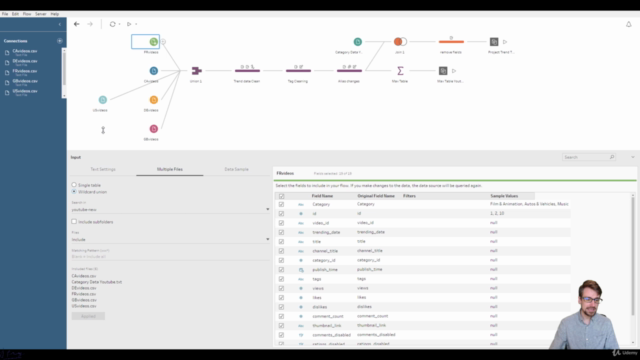Viewport: 640px width, 360px height.
Task: Select the Category Data input node
Action: [x=358, y=42]
